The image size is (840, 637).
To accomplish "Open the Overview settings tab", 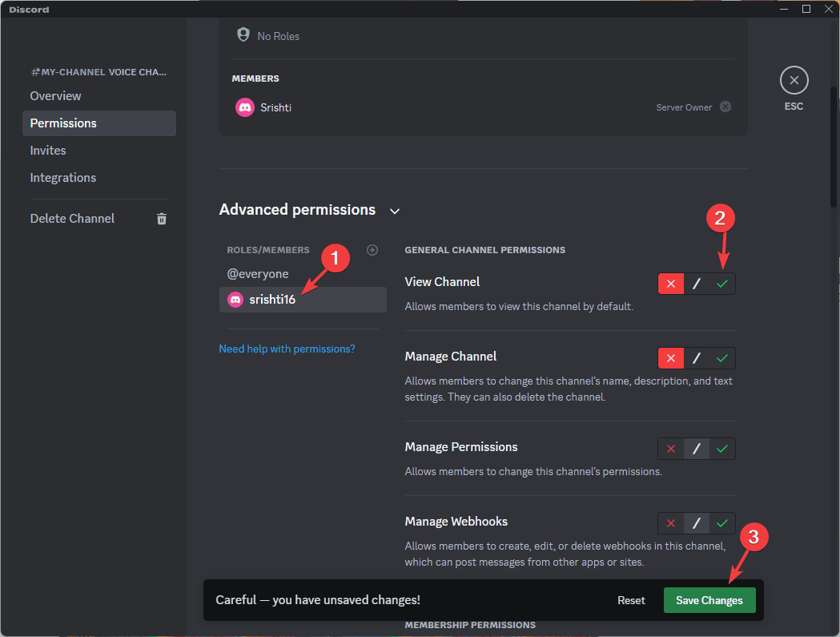I will point(99,96).
